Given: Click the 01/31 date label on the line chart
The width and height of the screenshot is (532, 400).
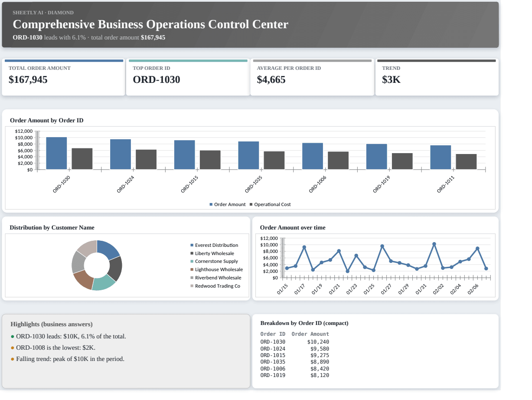Looking at the screenshot, I should 421,289.
